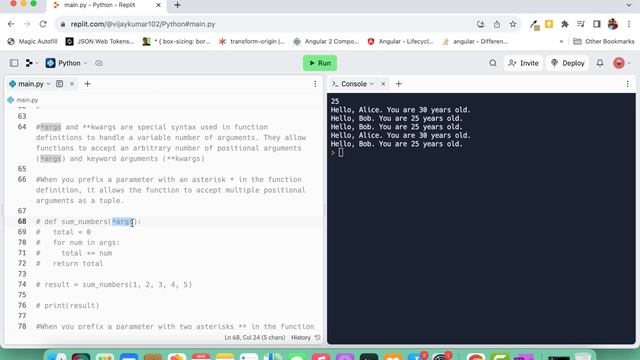Click the main.py tab layout icon

(x=60, y=84)
